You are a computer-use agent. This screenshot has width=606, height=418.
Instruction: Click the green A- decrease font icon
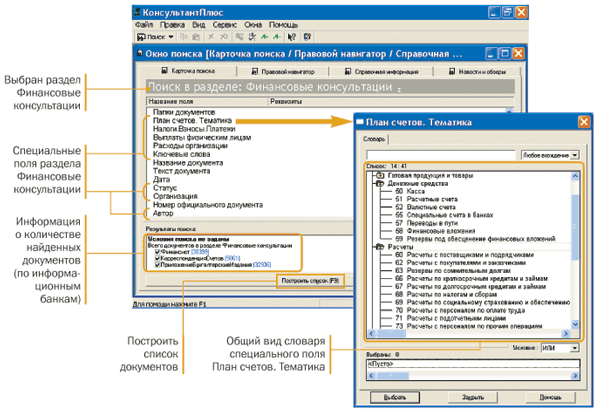[x=277, y=37]
